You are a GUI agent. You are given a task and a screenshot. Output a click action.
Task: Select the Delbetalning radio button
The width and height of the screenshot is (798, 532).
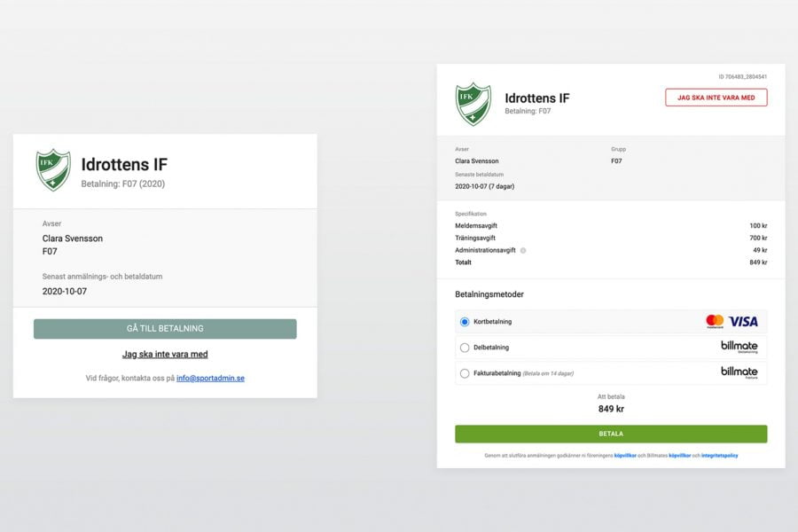(465, 348)
